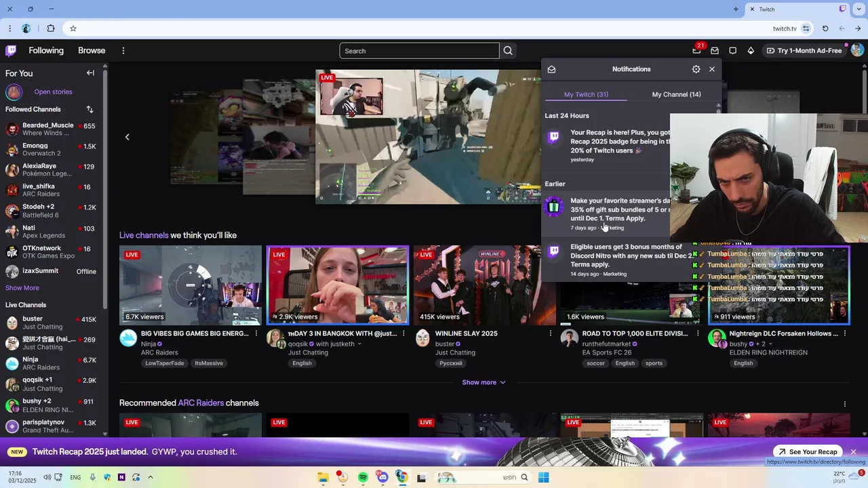Open the Whispers chat bubble icon
Image resolution: width=868 pixels, height=488 pixels.
[x=732, y=51]
